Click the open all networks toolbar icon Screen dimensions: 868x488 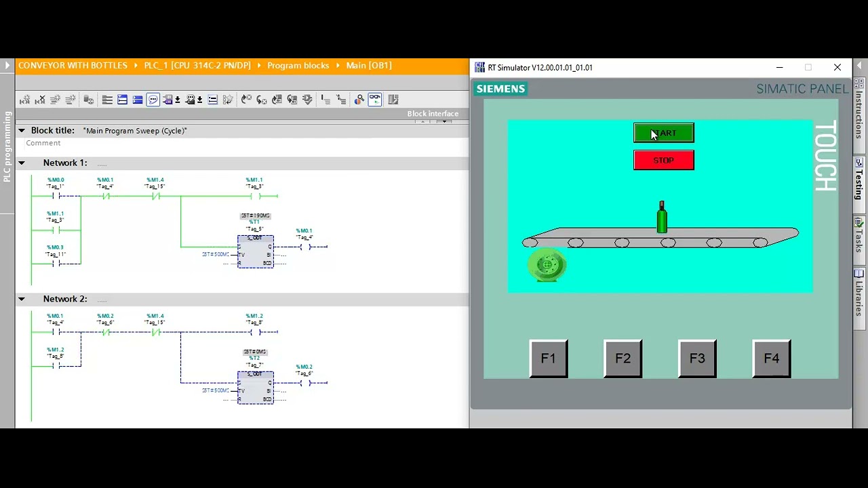click(x=106, y=100)
